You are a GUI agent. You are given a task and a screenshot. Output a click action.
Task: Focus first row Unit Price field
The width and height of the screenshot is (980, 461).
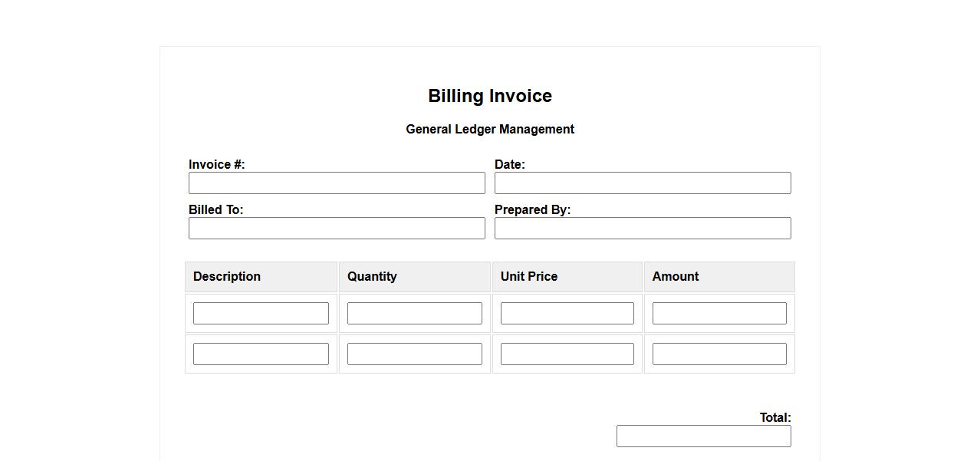tap(567, 313)
